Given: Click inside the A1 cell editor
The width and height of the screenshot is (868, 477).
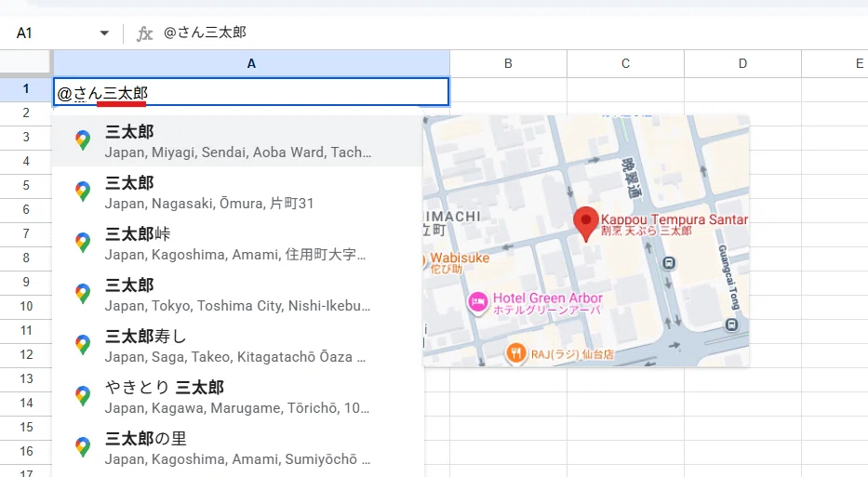Looking at the screenshot, I should point(251,92).
